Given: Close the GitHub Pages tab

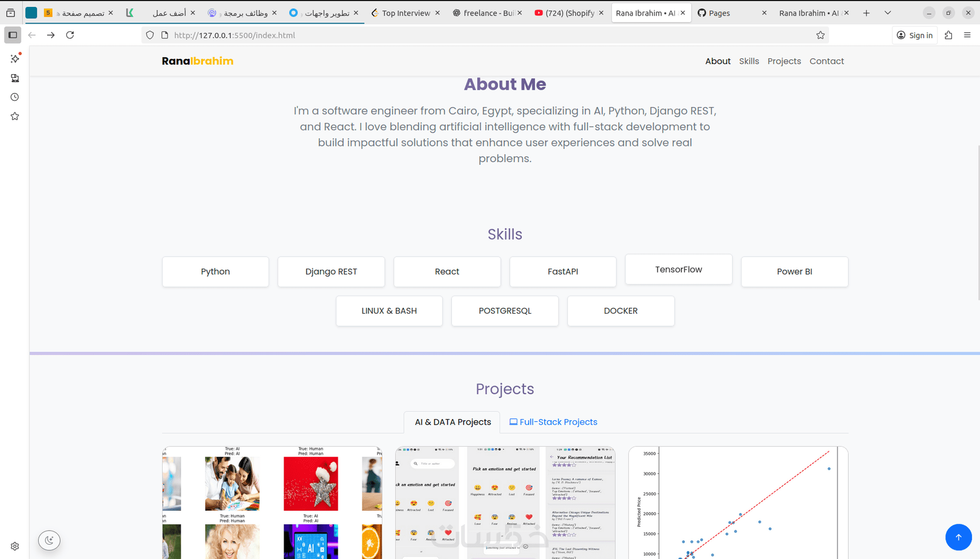Looking at the screenshot, I should click(x=764, y=13).
